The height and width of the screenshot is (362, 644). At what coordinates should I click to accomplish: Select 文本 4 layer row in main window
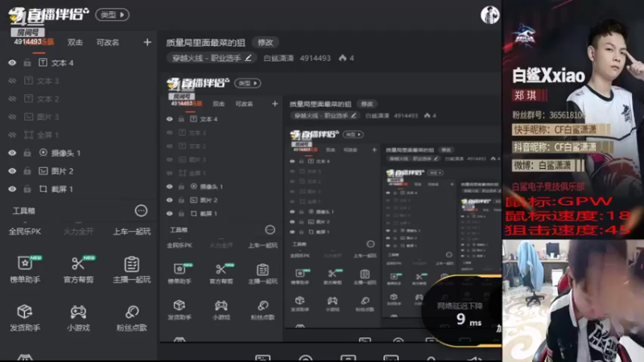[x=80, y=63]
